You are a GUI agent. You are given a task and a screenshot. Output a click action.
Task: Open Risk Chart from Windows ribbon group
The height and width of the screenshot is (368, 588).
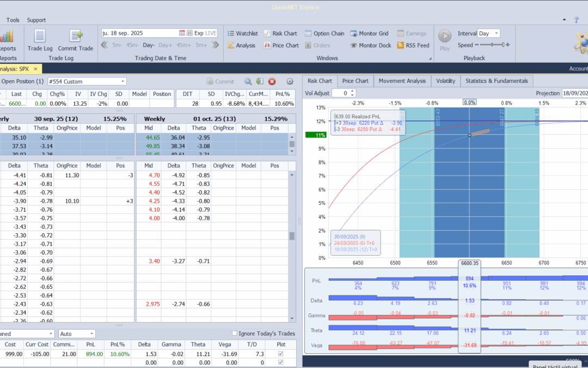[280, 33]
